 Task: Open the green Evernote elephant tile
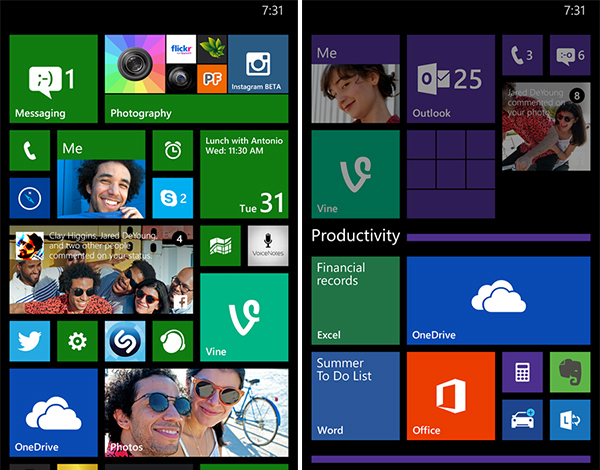click(x=570, y=372)
